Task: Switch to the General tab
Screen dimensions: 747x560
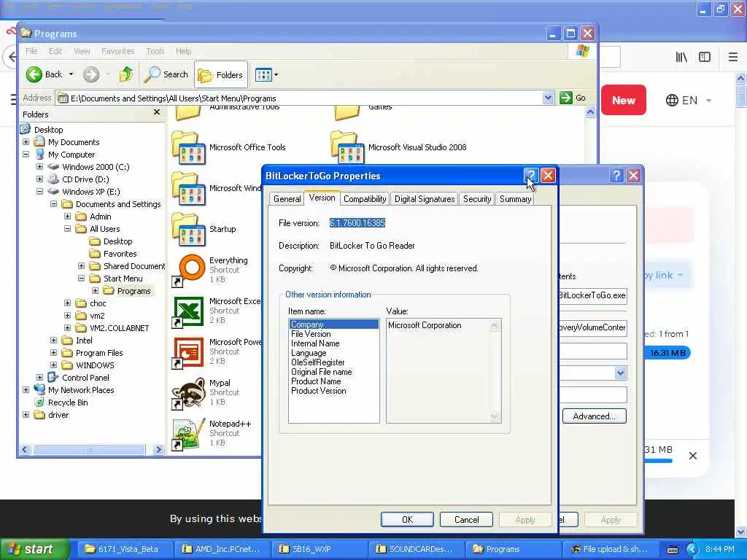Action: (287, 199)
